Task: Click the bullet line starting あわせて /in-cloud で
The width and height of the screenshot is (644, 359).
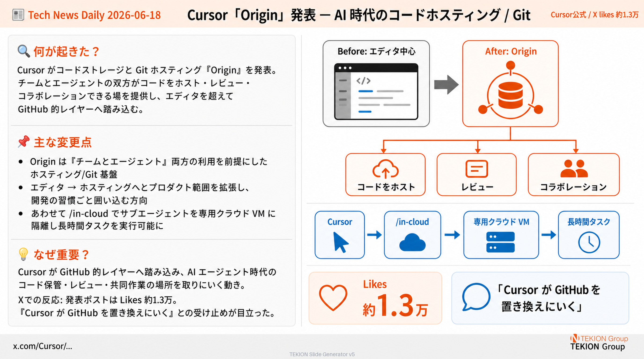Action: 153,219
